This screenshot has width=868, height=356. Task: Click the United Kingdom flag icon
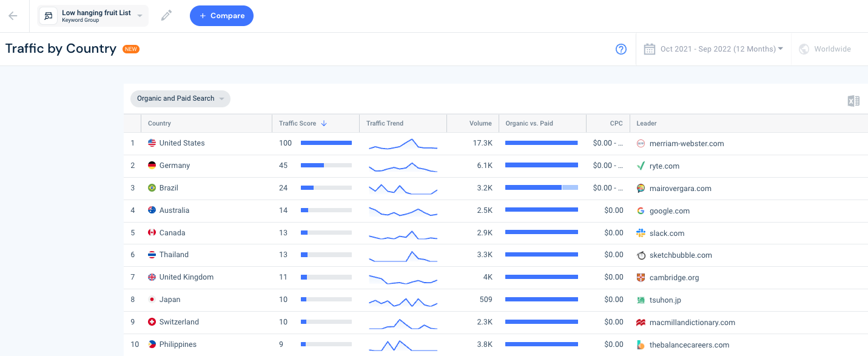pyautogui.click(x=152, y=277)
